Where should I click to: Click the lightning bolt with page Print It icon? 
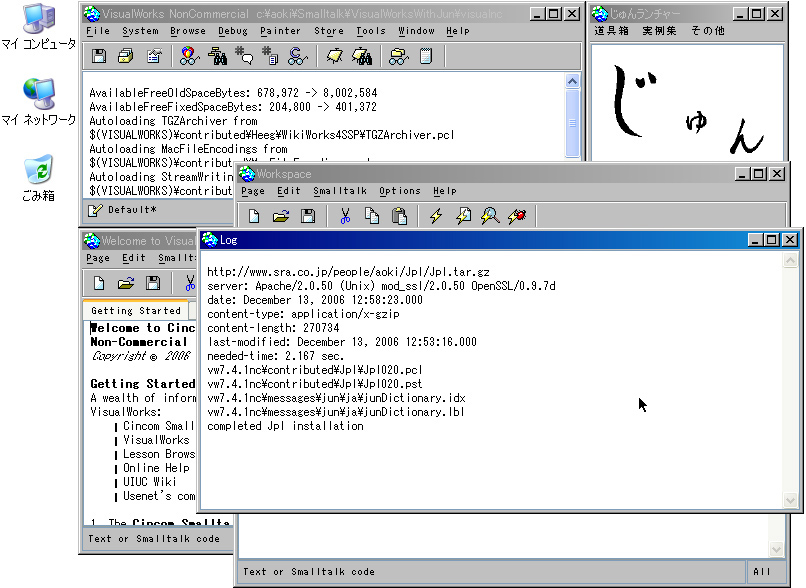pos(463,216)
